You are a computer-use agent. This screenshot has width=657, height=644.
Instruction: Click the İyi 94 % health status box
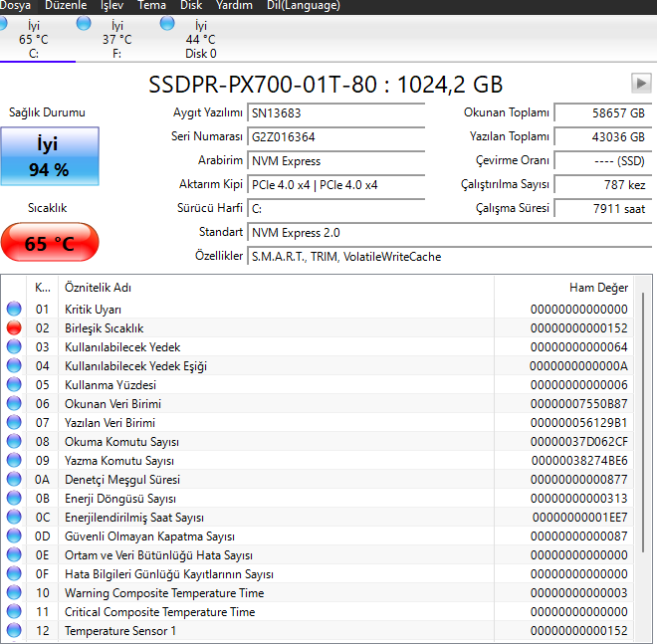coord(50,156)
